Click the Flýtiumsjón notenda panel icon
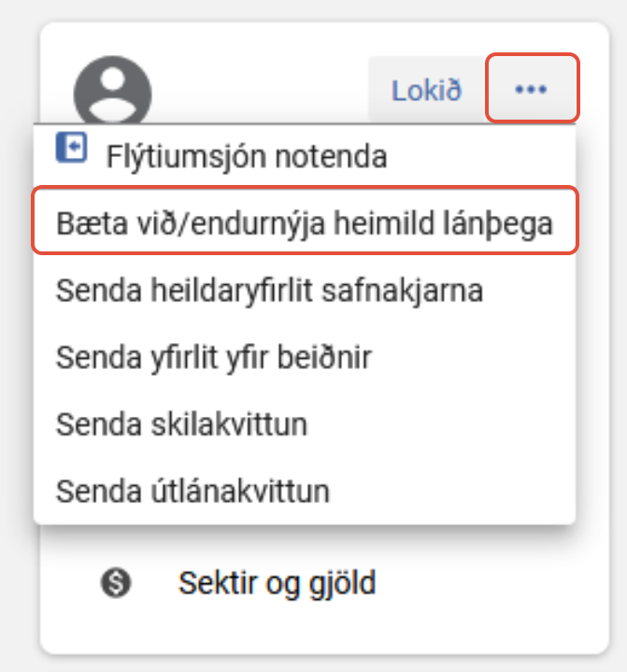Viewport: 627px width, 672px height. [72, 148]
